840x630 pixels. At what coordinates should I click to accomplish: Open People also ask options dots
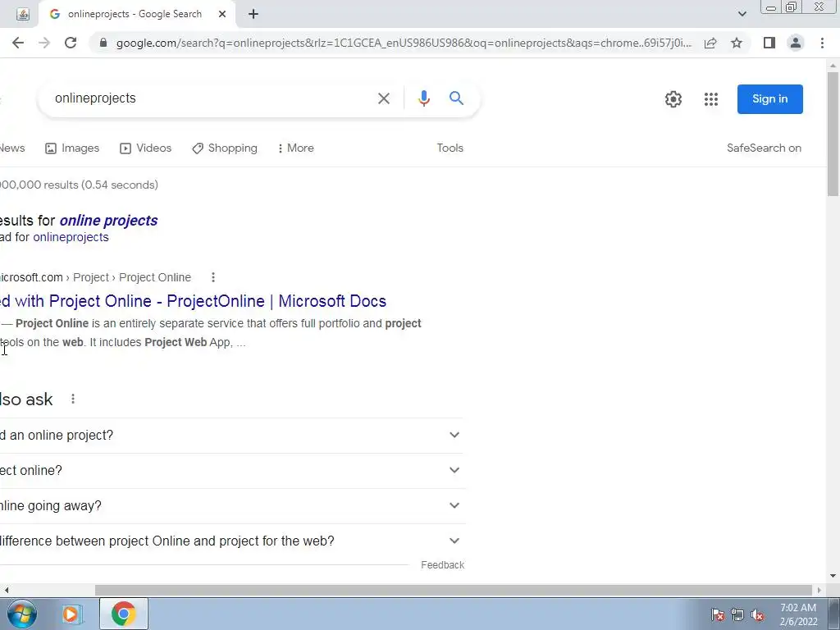point(73,399)
